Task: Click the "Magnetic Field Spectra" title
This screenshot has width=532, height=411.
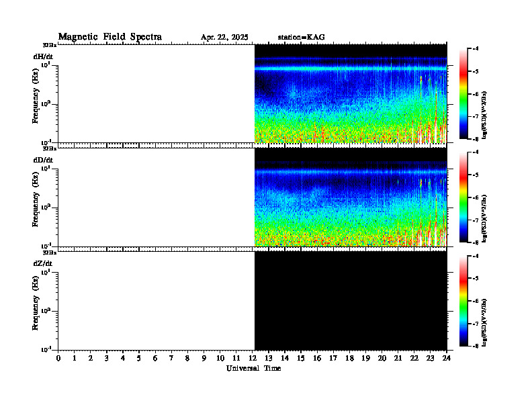Action: [x=110, y=37]
